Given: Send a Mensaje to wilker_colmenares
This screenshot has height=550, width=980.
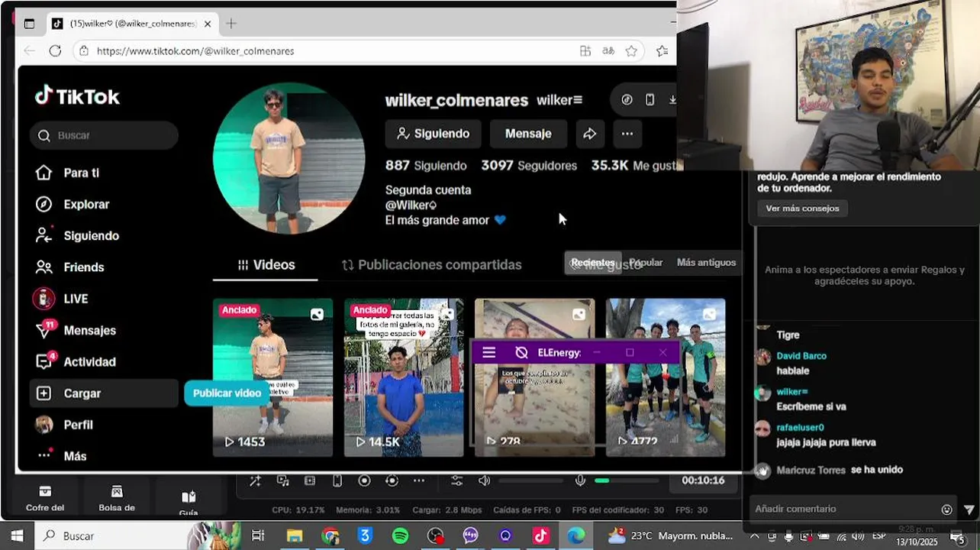Looking at the screenshot, I should [x=528, y=134].
